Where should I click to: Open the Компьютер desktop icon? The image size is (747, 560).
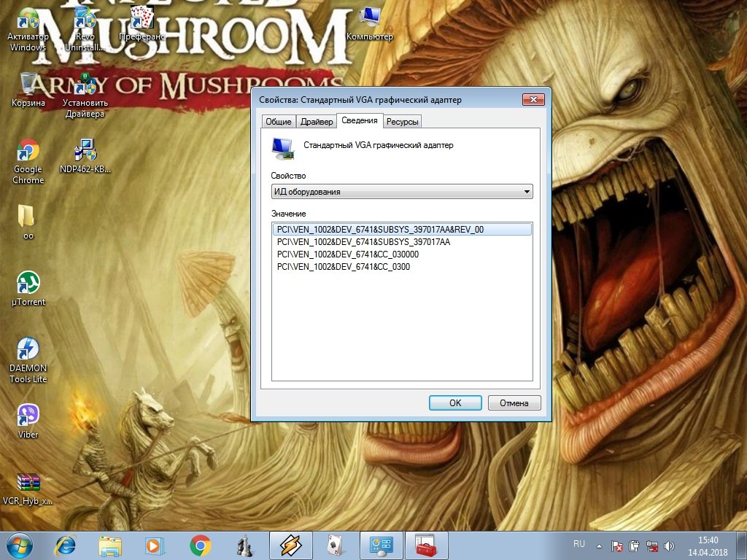[370, 24]
